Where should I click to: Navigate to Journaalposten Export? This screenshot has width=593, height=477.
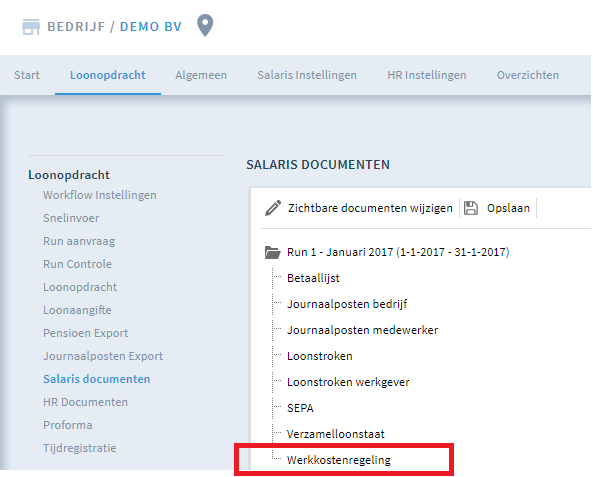[103, 356]
